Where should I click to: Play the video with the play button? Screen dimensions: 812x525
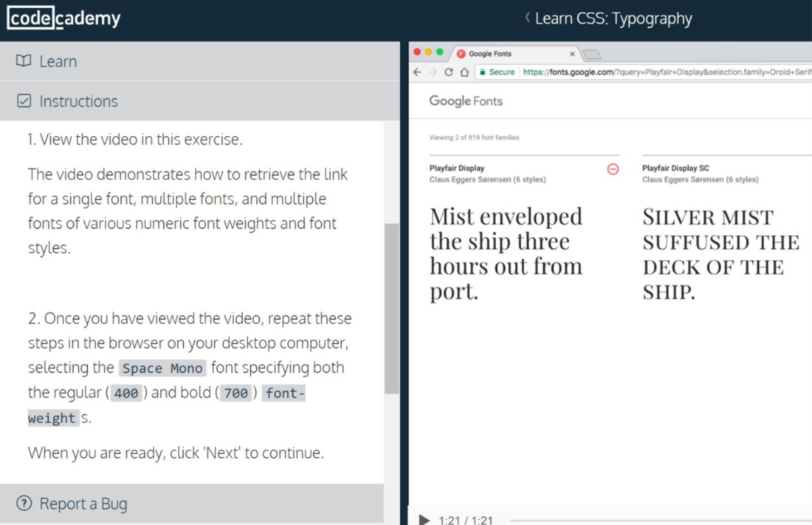[424, 519]
